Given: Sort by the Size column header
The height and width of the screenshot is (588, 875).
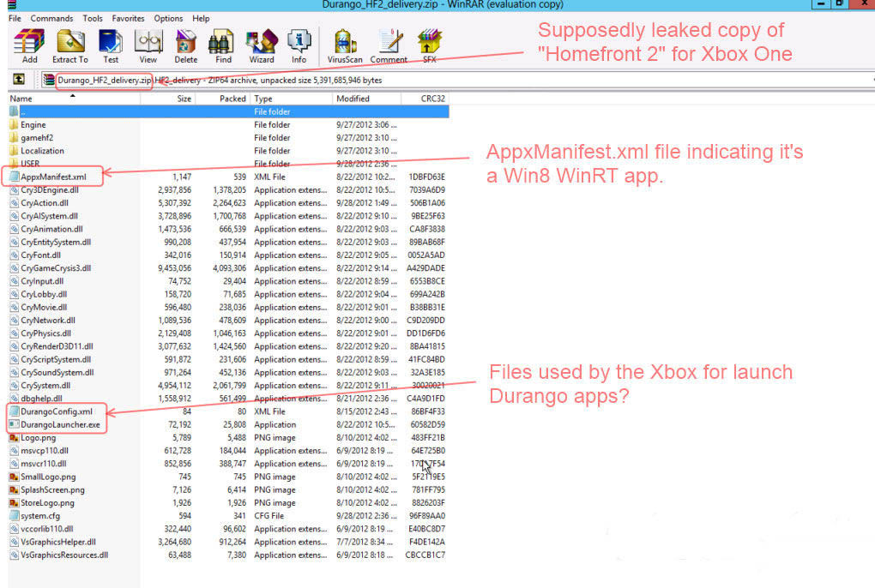Looking at the screenshot, I should 167,99.
